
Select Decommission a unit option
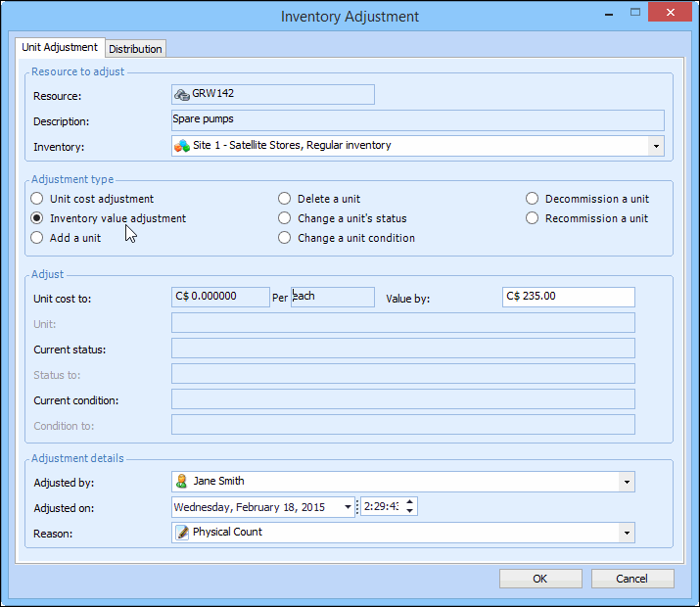tap(533, 199)
